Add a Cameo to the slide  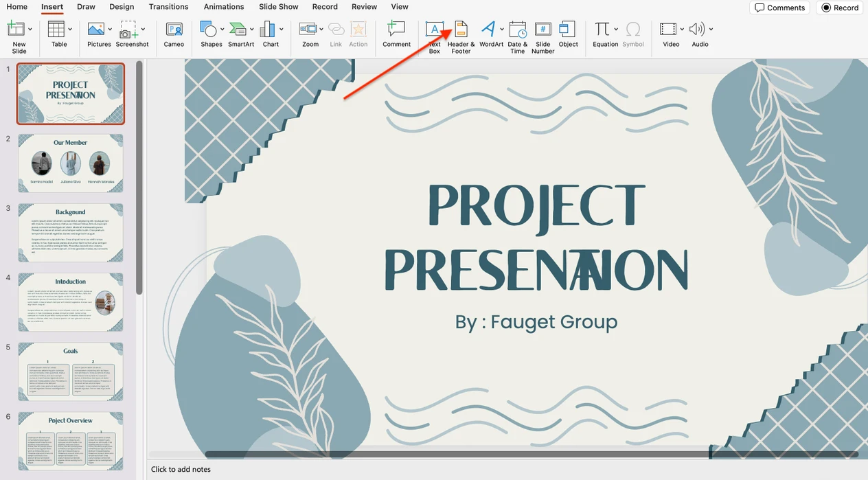(173, 31)
